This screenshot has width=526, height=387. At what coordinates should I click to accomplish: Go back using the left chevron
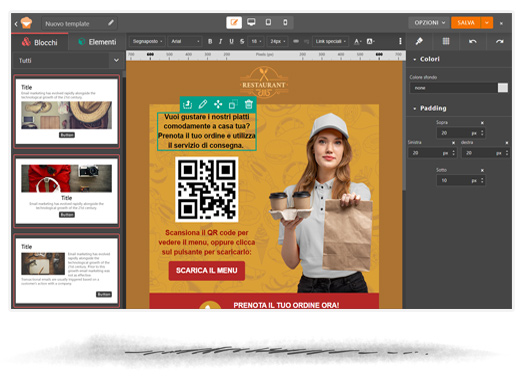[16, 23]
